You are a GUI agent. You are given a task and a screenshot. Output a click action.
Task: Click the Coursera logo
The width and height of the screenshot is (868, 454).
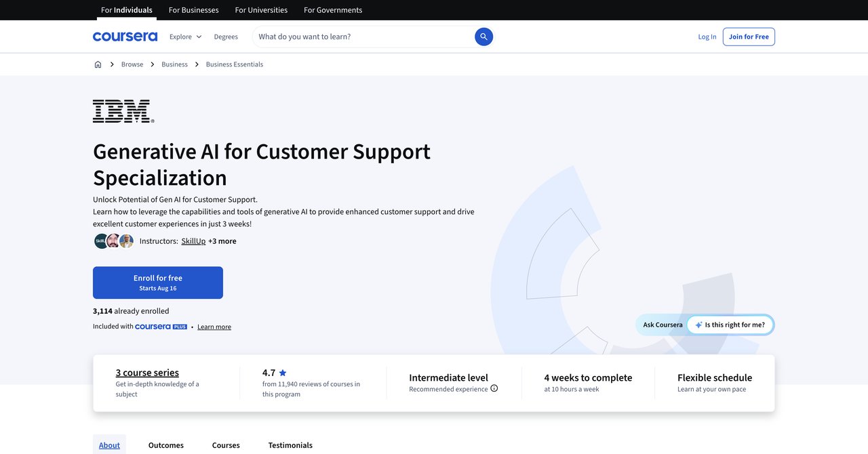coord(125,37)
